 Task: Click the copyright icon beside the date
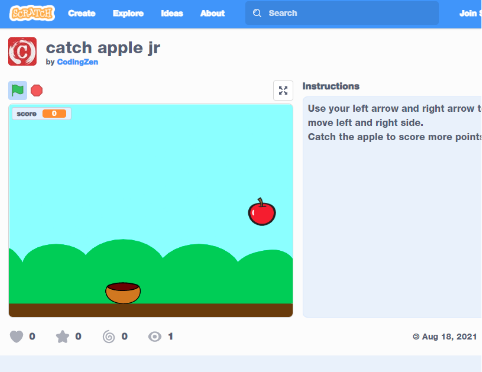[x=416, y=337]
